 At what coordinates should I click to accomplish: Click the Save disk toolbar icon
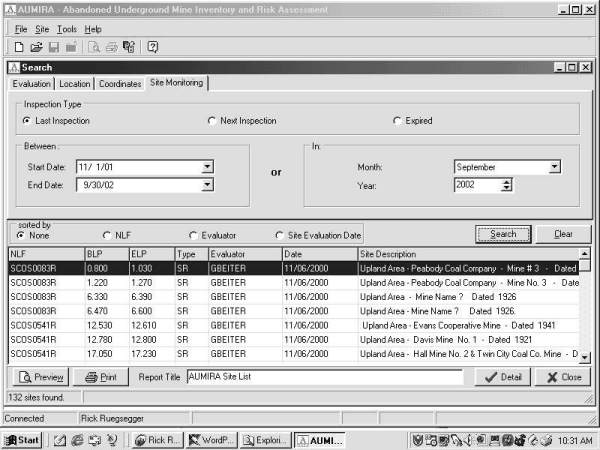pyautogui.click(x=54, y=47)
